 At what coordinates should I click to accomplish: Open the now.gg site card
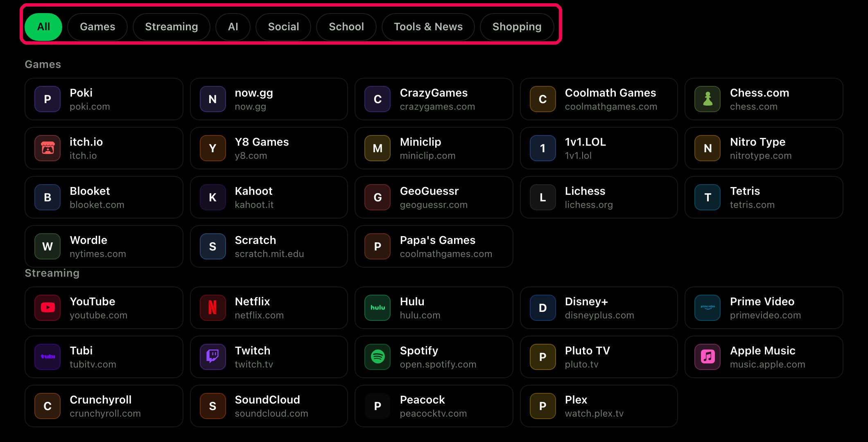pos(269,99)
